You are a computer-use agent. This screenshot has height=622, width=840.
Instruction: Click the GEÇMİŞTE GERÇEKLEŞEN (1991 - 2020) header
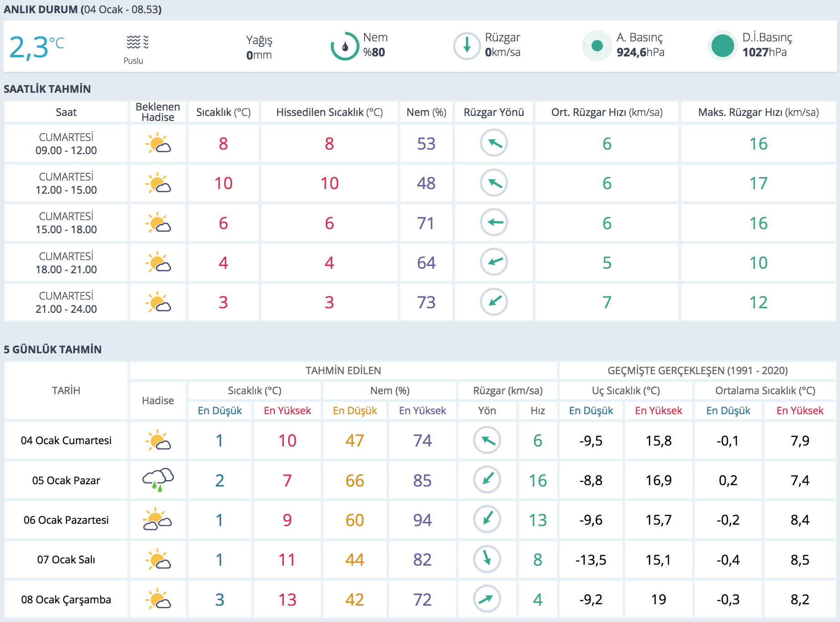(x=697, y=371)
